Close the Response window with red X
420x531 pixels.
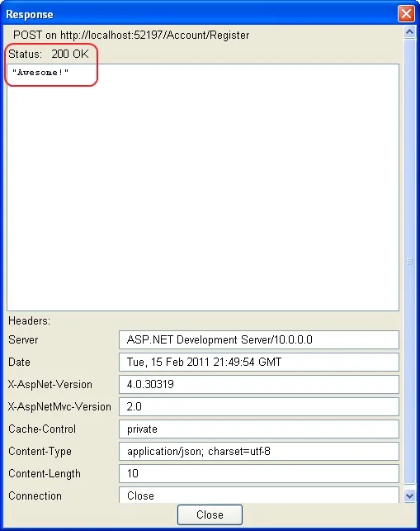pyautogui.click(x=406, y=14)
